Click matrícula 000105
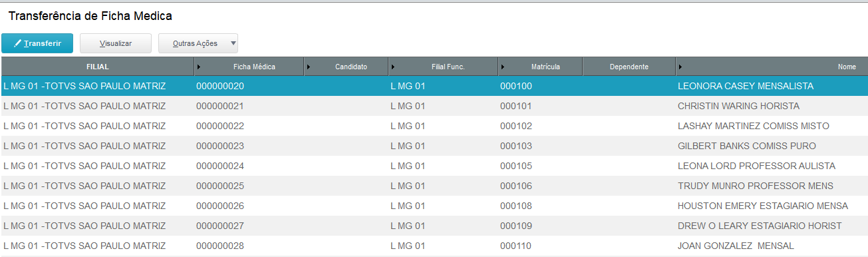Screen dimensions: 868x257 [x=515, y=166]
